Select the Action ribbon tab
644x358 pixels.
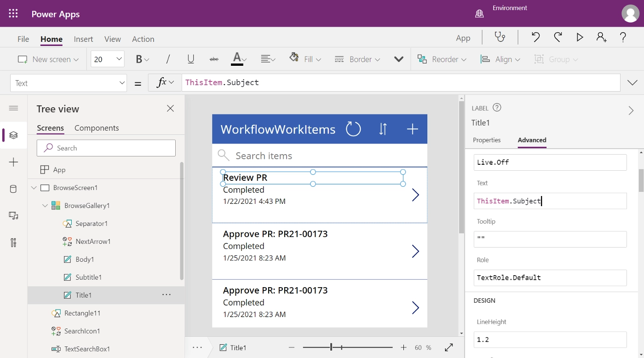[143, 39]
